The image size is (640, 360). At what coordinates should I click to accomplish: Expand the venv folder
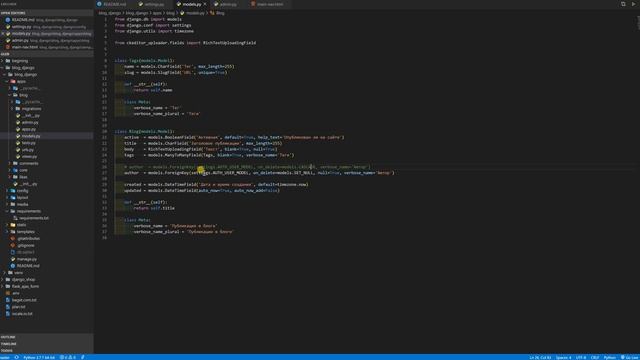pos(47,273)
